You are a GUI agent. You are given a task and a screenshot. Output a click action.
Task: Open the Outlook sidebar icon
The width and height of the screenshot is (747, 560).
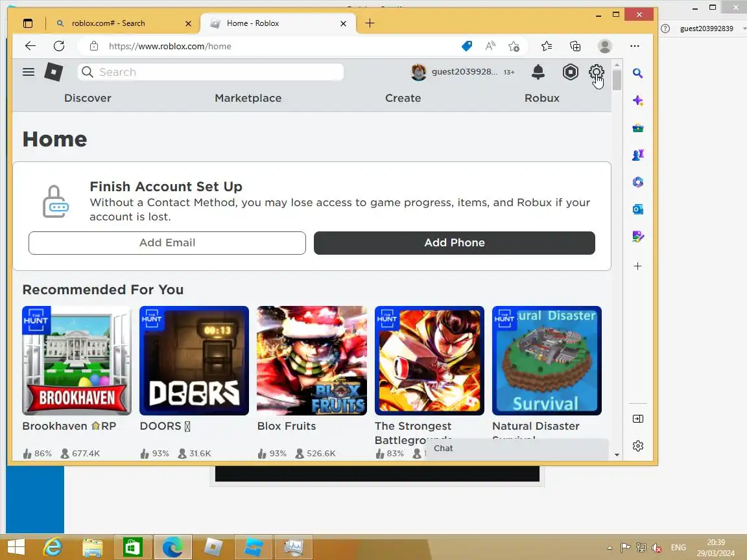638,209
